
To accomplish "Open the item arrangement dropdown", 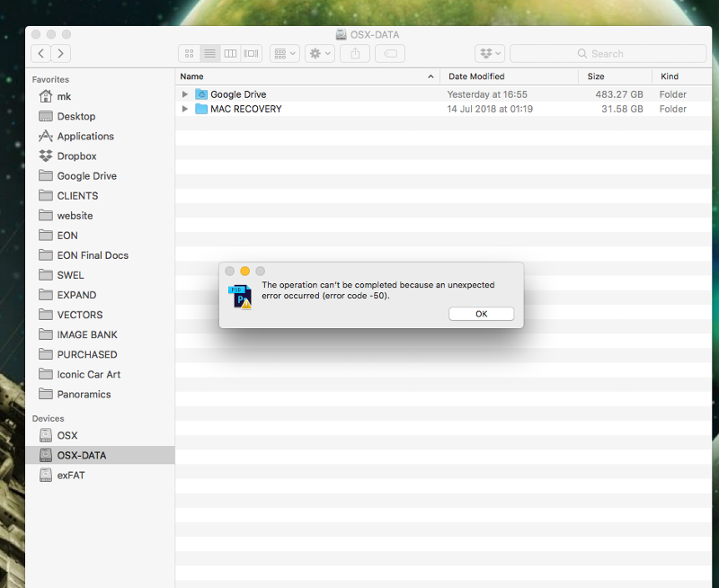I will point(285,54).
